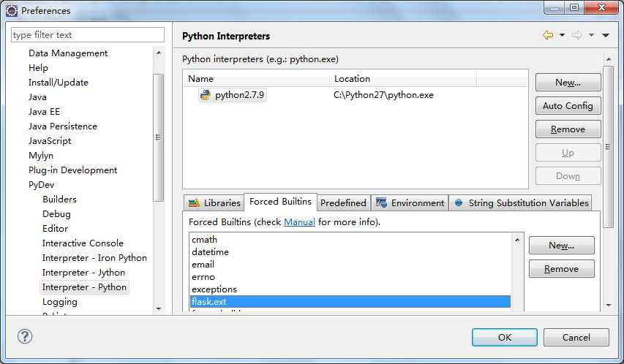Select the python2.7.9 interpreter entry

point(234,95)
